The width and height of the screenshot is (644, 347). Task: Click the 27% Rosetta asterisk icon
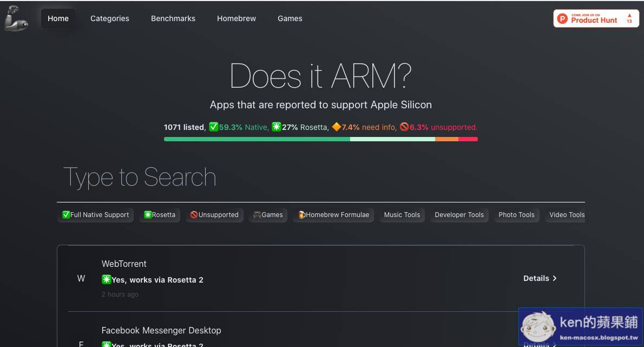pyautogui.click(x=277, y=127)
